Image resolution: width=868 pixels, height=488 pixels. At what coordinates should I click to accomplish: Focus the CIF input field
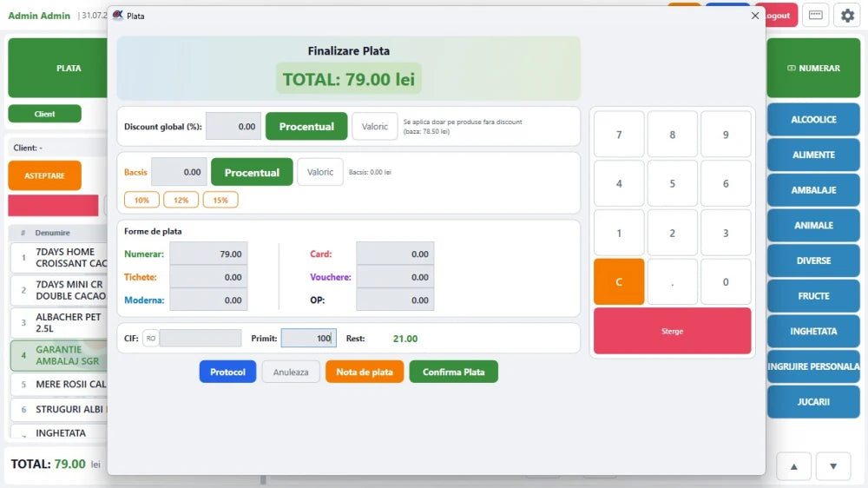(x=201, y=338)
